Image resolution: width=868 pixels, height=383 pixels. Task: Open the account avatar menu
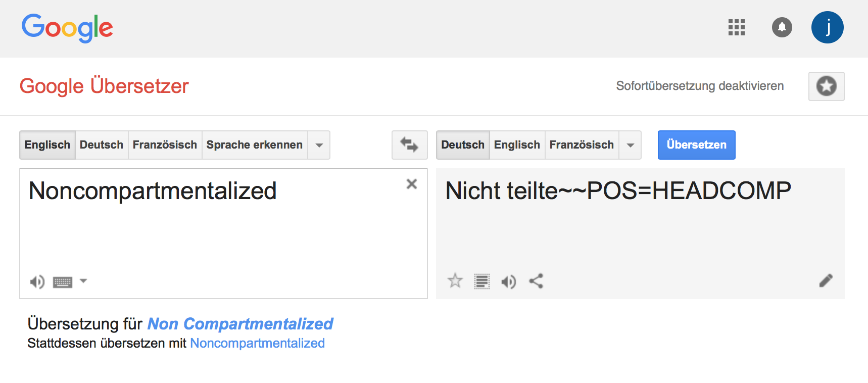[x=827, y=27]
